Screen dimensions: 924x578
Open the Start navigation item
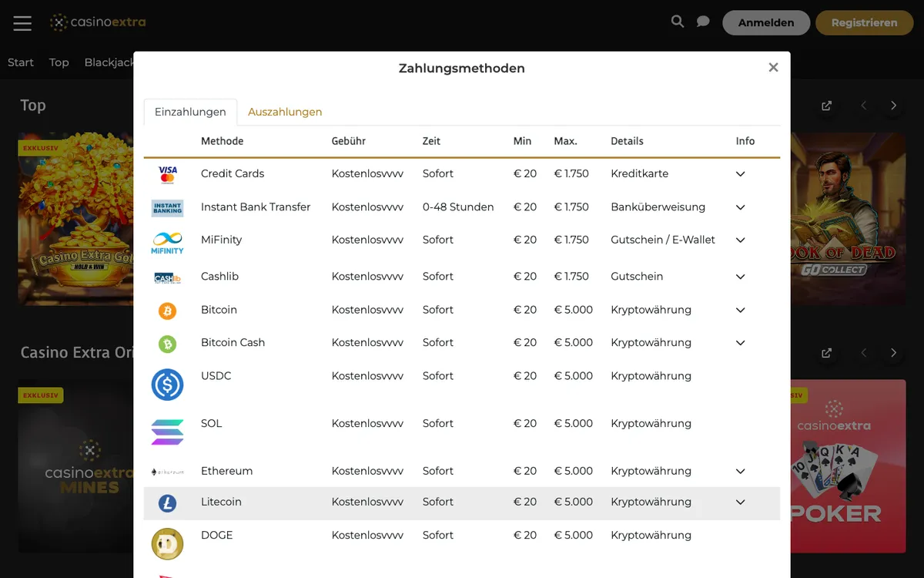21,62
